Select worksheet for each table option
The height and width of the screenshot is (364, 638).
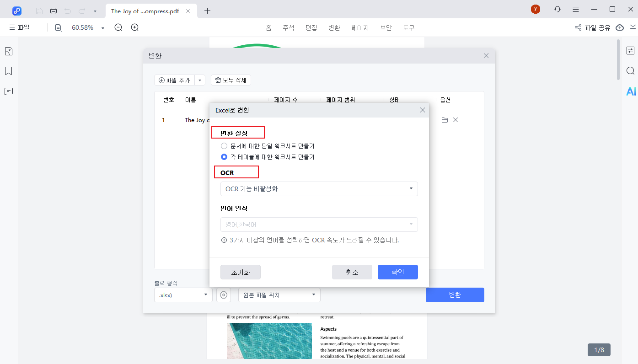coord(224,157)
